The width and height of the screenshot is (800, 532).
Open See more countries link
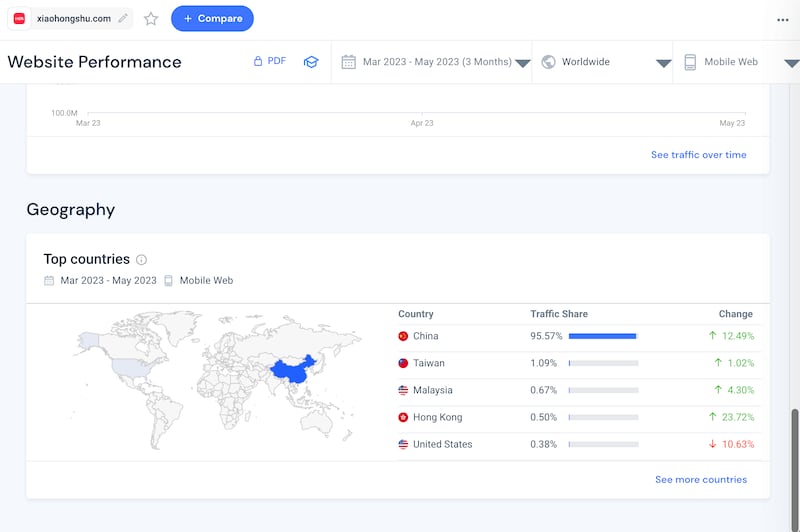pyautogui.click(x=700, y=480)
